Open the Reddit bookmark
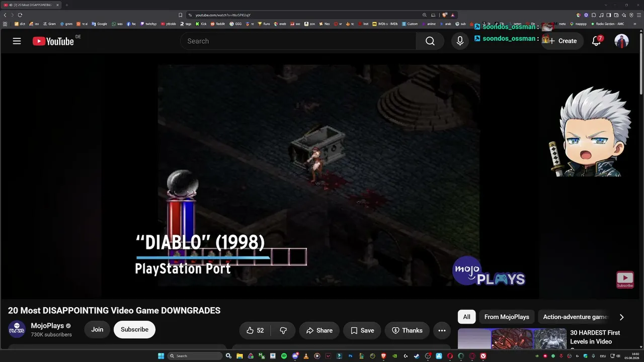644x362 pixels. [218, 24]
